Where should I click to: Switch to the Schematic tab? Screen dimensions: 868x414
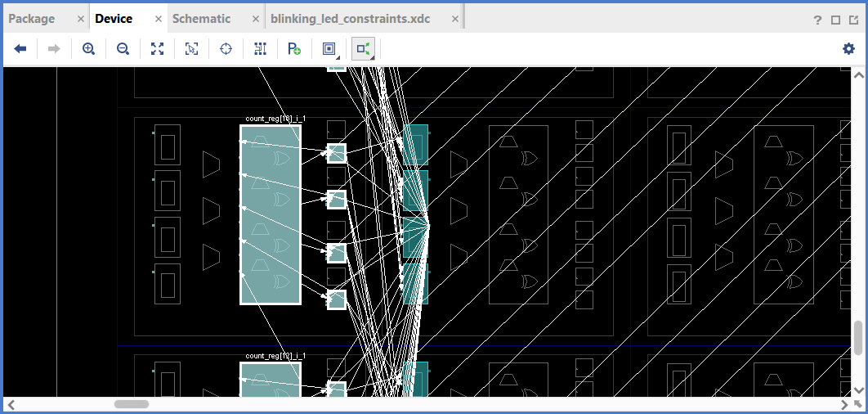(x=202, y=19)
